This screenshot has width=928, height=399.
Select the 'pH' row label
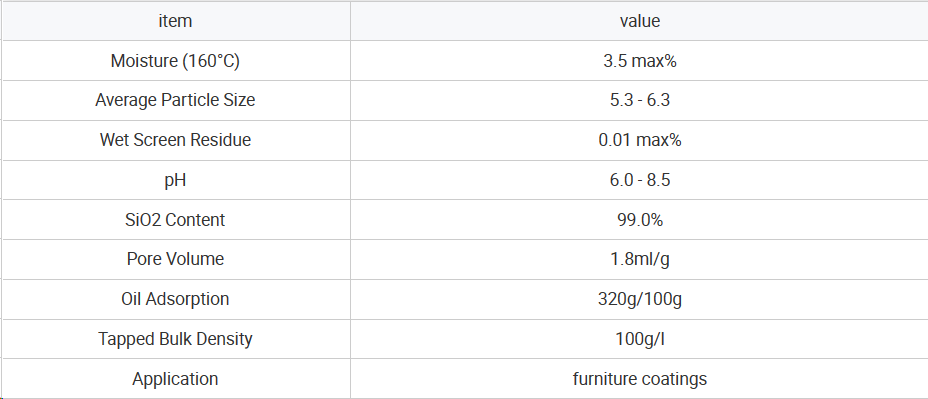(175, 180)
